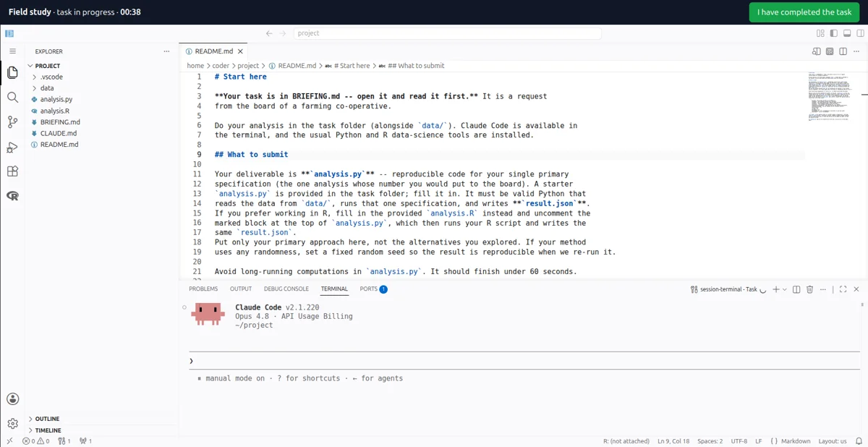Open analysis.py in the file explorer

click(56, 99)
